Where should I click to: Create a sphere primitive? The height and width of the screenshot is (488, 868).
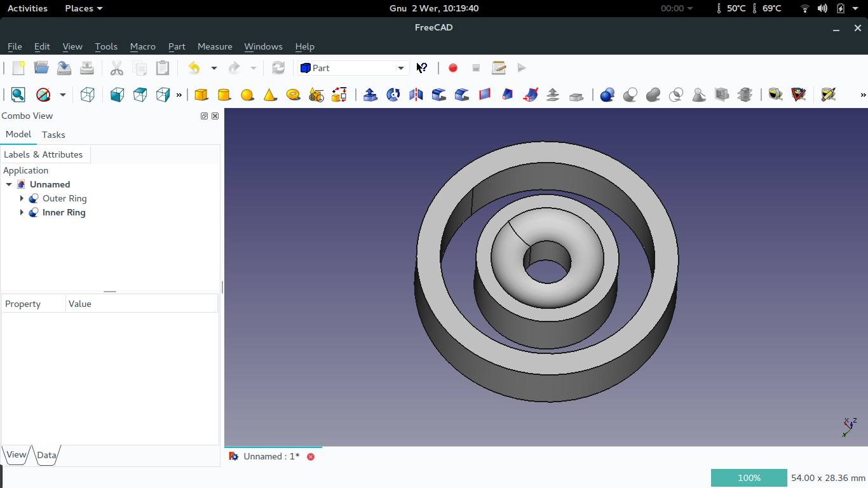[x=247, y=94]
